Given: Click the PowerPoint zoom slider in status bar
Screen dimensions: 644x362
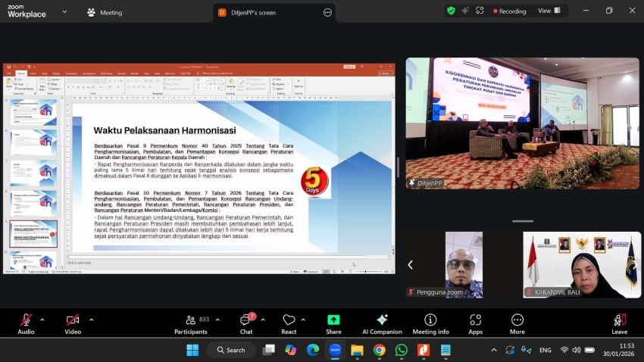Looking at the screenshot, I should point(365,271).
